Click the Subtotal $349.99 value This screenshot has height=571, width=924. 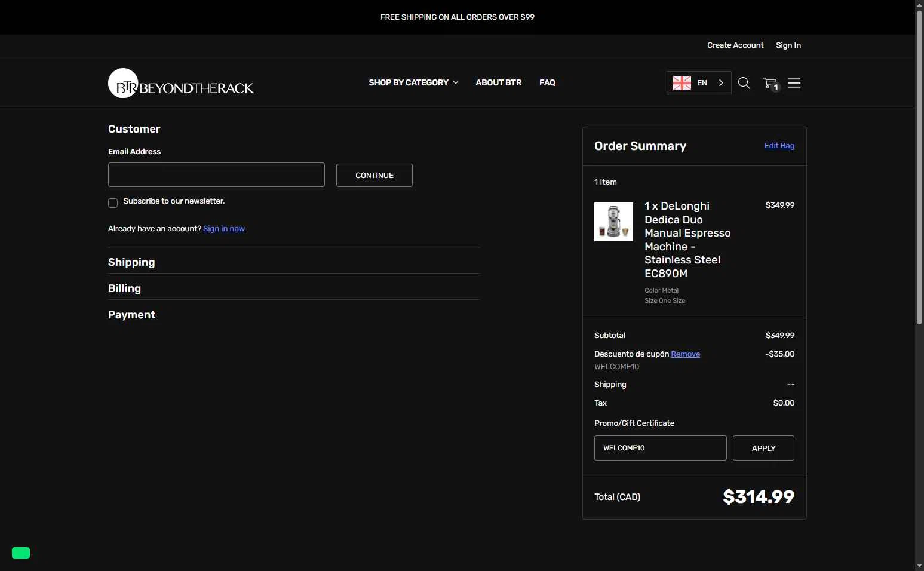point(780,336)
